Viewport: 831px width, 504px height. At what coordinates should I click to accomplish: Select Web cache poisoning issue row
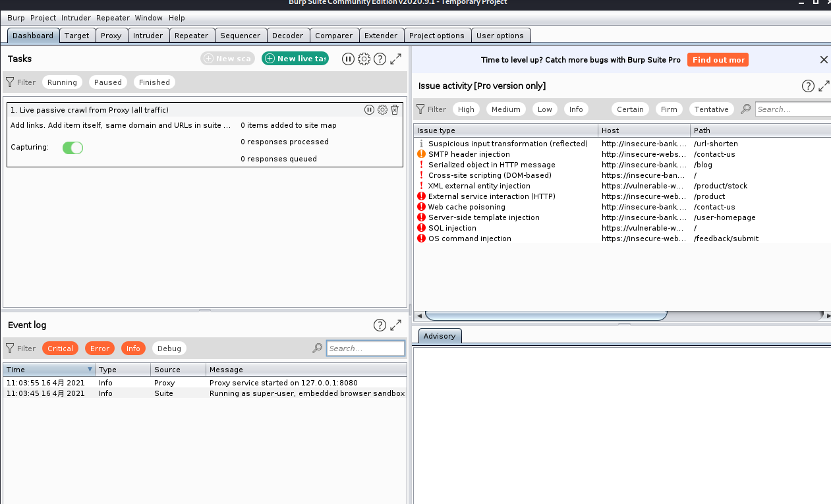(x=622, y=207)
